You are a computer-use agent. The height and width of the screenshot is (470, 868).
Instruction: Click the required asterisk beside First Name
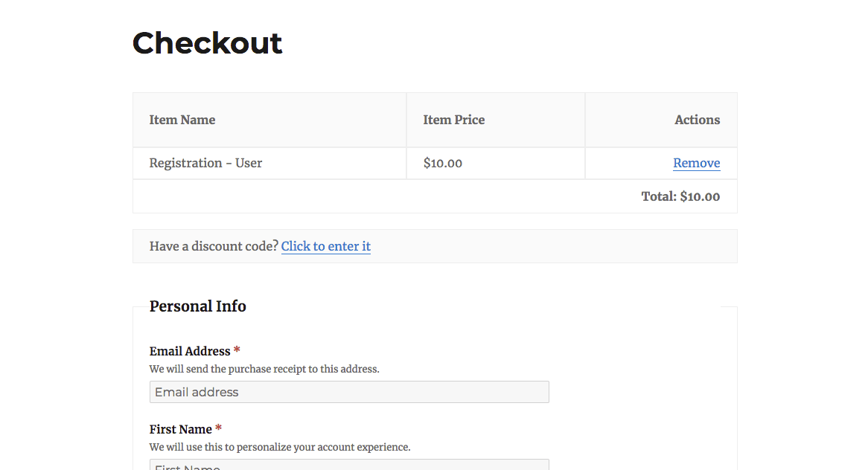click(219, 428)
